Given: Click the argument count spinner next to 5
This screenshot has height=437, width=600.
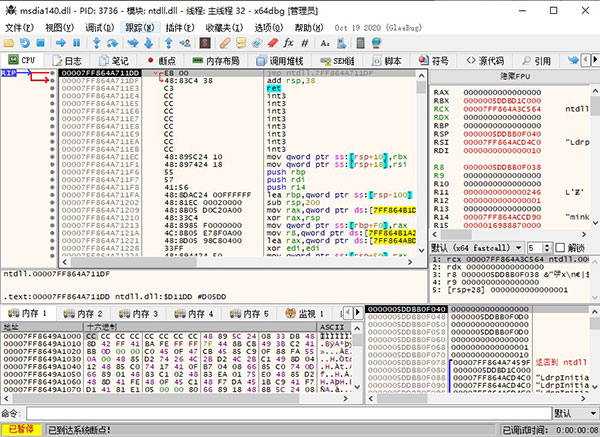Looking at the screenshot, I should [547, 248].
